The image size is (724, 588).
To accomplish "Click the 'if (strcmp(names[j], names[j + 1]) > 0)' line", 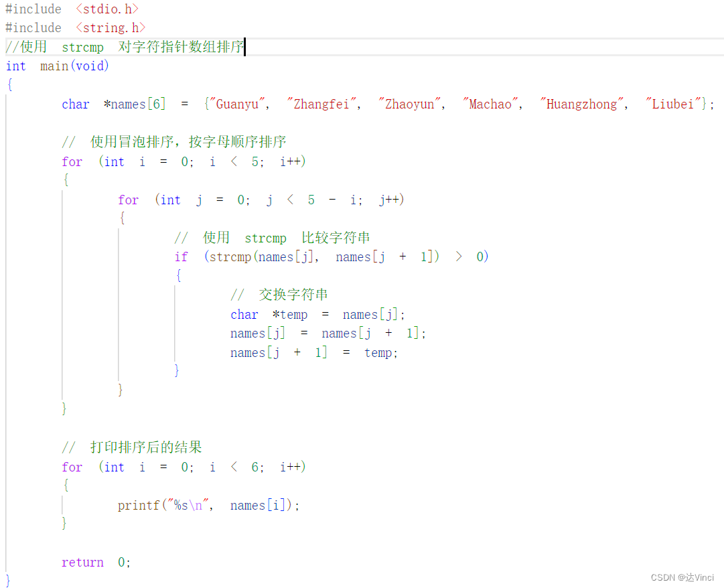I will click(x=332, y=256).
